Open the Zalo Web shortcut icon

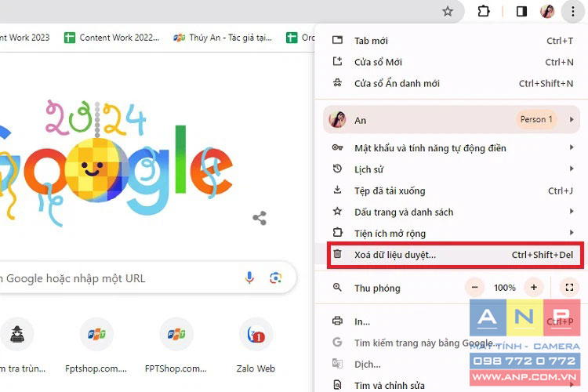256,334
